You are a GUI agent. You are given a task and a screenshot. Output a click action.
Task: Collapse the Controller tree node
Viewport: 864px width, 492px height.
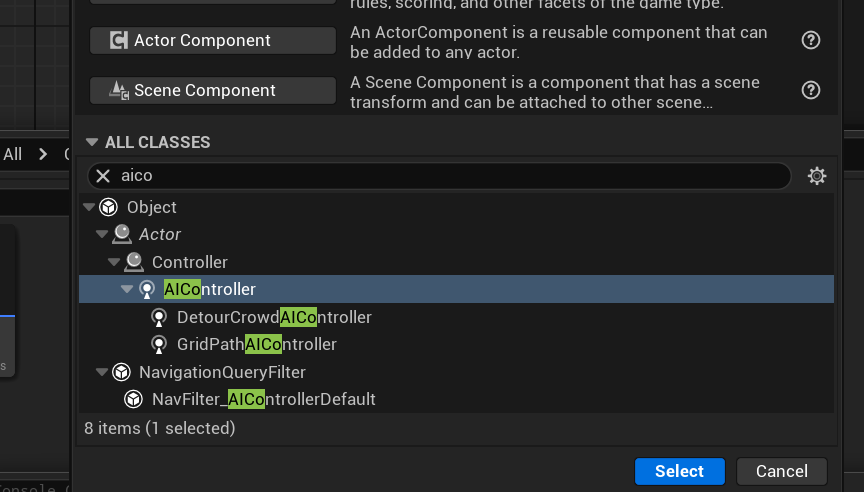114,262
